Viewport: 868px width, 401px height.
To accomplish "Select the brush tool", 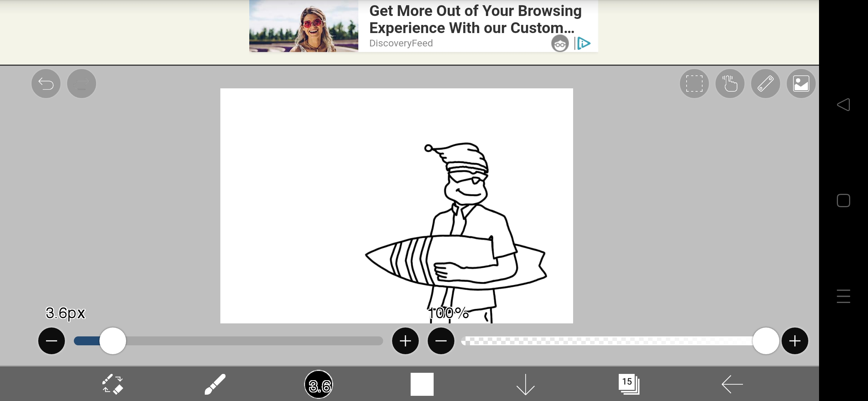I will point(215,384).
